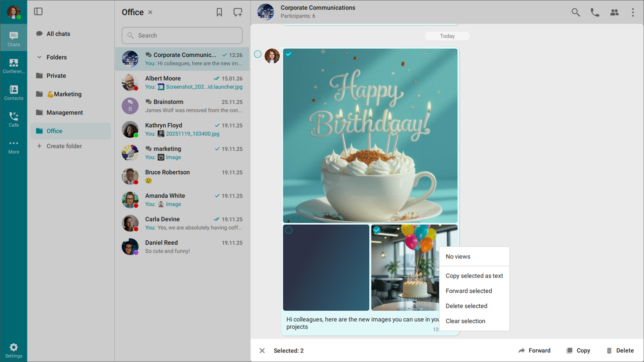Choose Clear selection from context menu
Screen dimensions: 644x362
[x=465, y=321]
